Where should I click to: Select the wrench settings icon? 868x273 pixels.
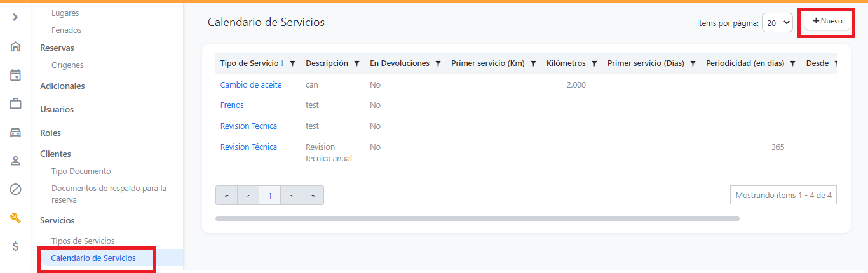coord(15,218)
